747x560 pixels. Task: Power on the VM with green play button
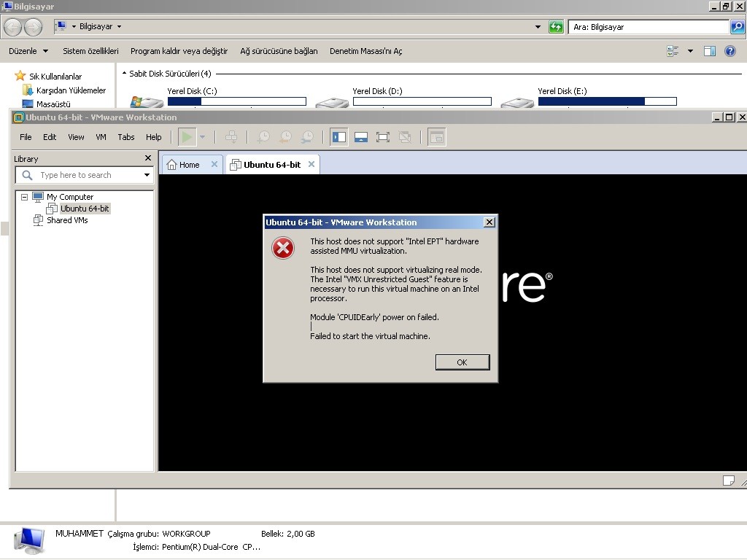point(187,137)
